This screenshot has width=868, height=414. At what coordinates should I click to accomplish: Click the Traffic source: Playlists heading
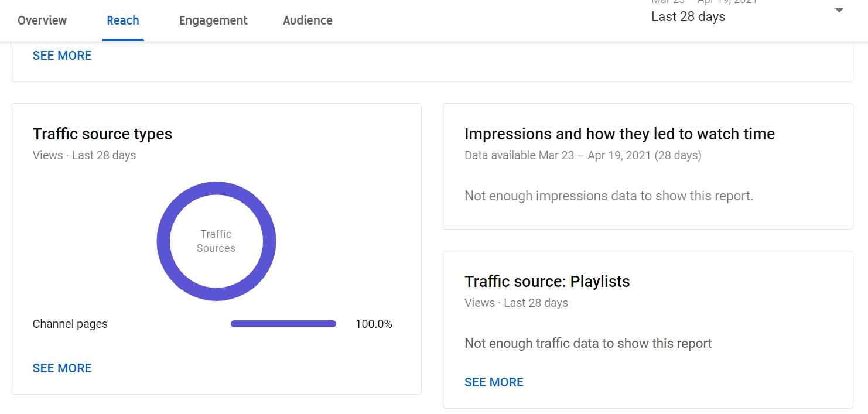coord(547,282)
